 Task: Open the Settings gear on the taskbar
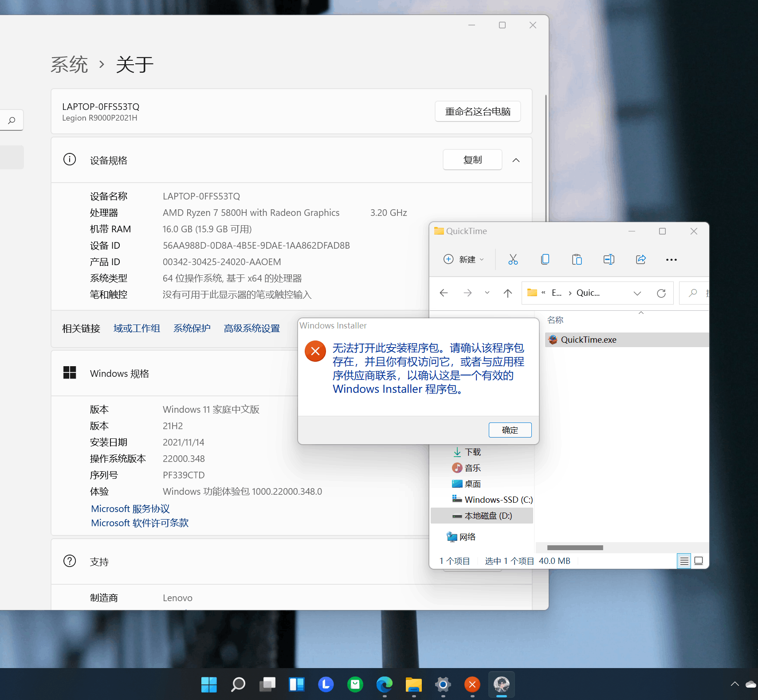coord(443,684)
